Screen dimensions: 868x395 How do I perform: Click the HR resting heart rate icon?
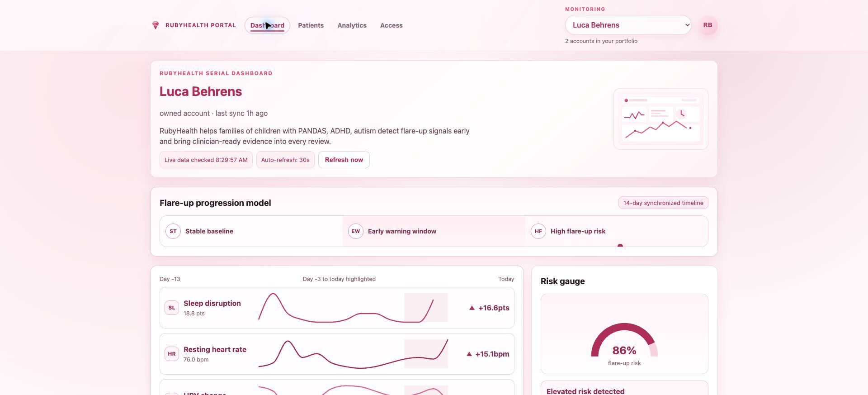(172, 354)
